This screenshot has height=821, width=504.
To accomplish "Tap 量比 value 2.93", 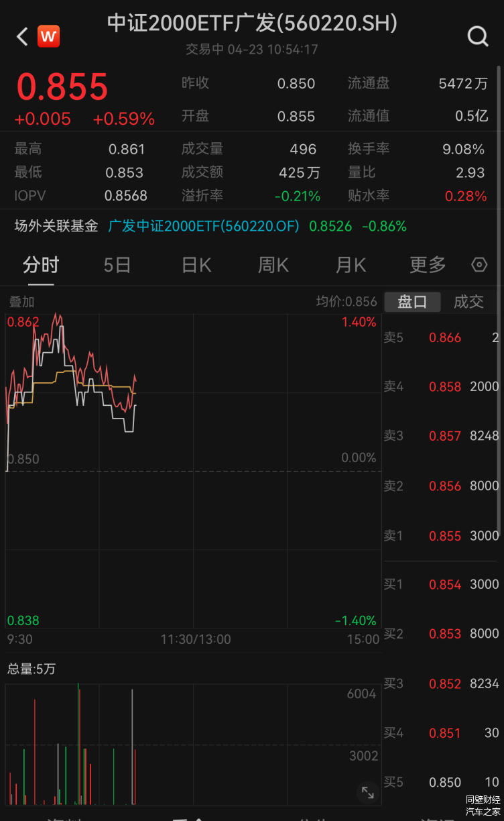I will point(470,172).
